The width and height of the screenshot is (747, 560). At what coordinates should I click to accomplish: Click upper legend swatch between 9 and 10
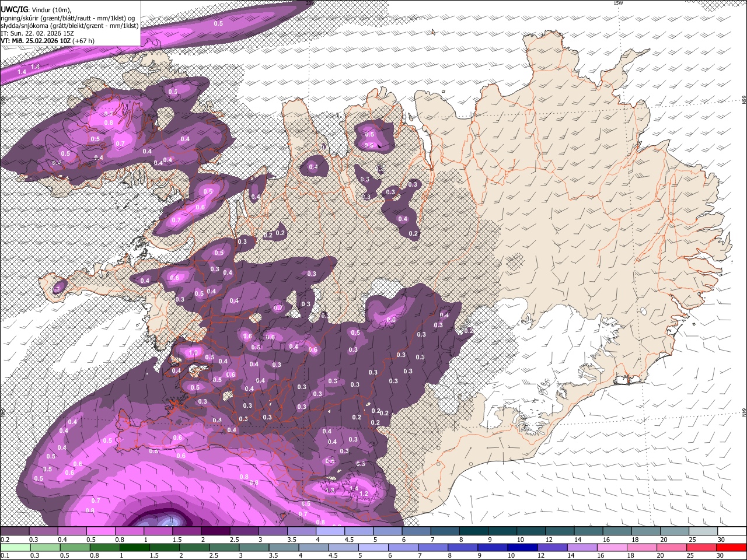tap(502, 531)
